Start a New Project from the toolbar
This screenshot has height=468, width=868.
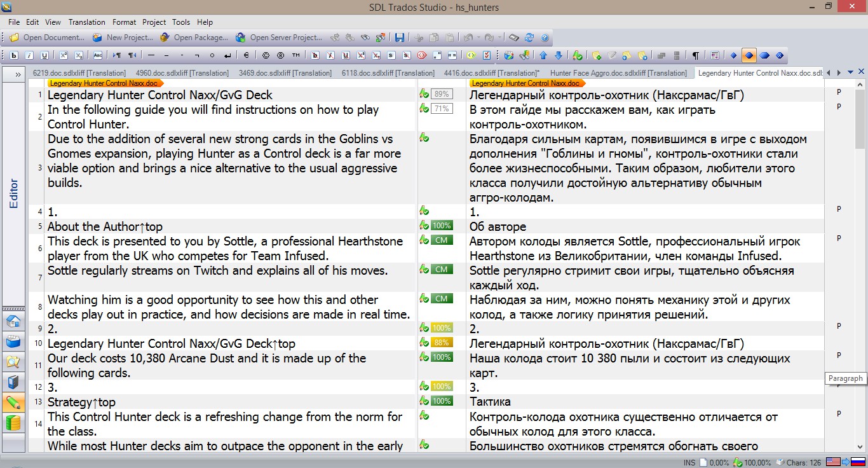point(123,38)
